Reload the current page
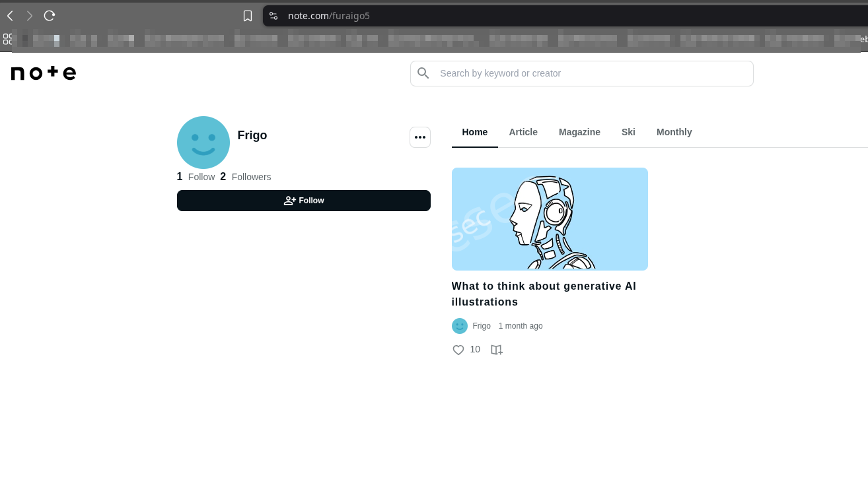 coord(50,16)
